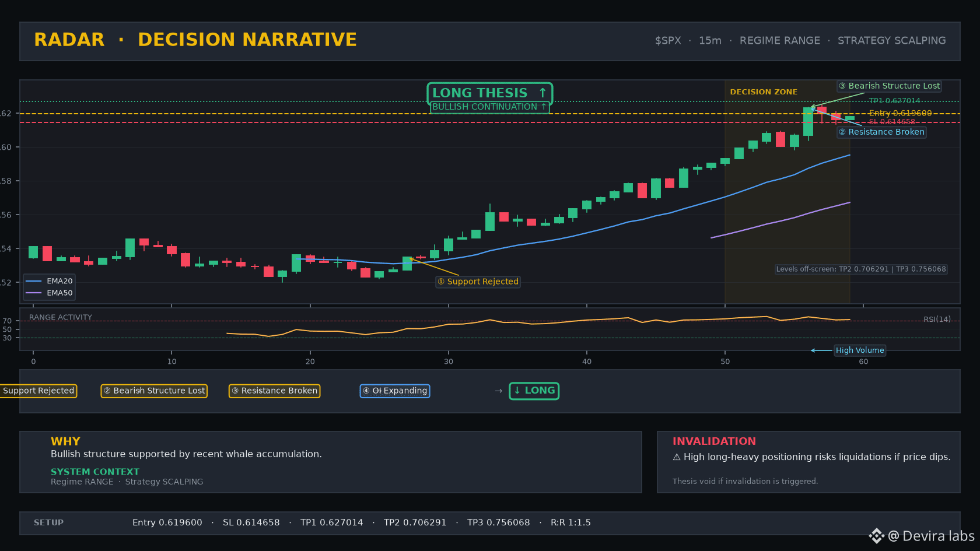Click the SETUP label in bottom bar
Viewport: 980px width, 551px height.
[48, 522]
